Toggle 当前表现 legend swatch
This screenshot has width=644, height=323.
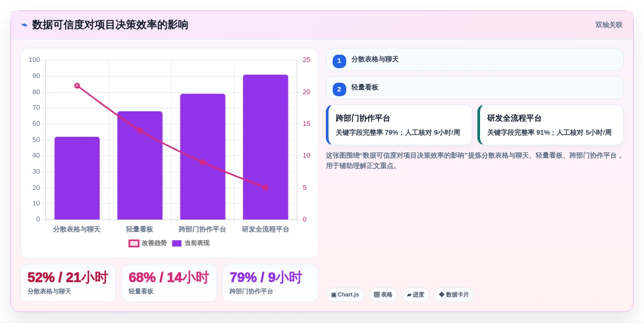[177, 243]
